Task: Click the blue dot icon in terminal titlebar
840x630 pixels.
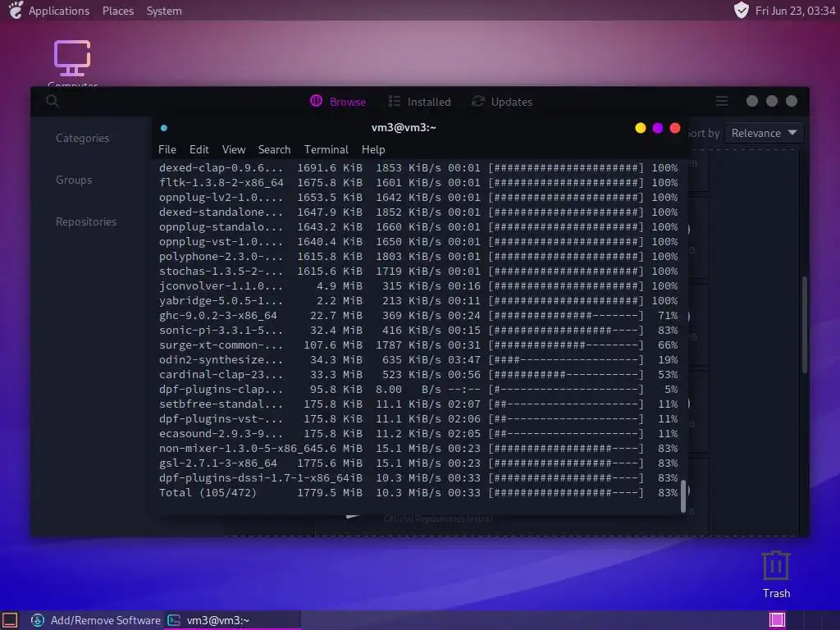Action: point(164,128)
